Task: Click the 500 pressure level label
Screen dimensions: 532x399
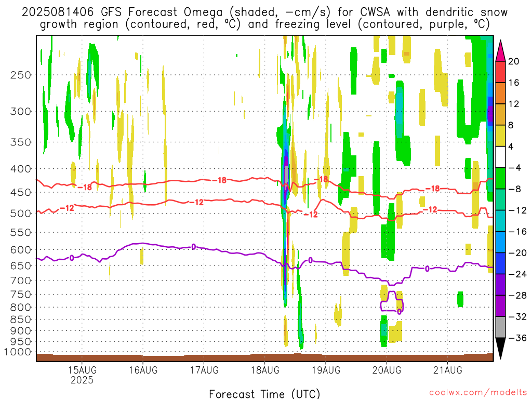Action: (x=21, y=214)
